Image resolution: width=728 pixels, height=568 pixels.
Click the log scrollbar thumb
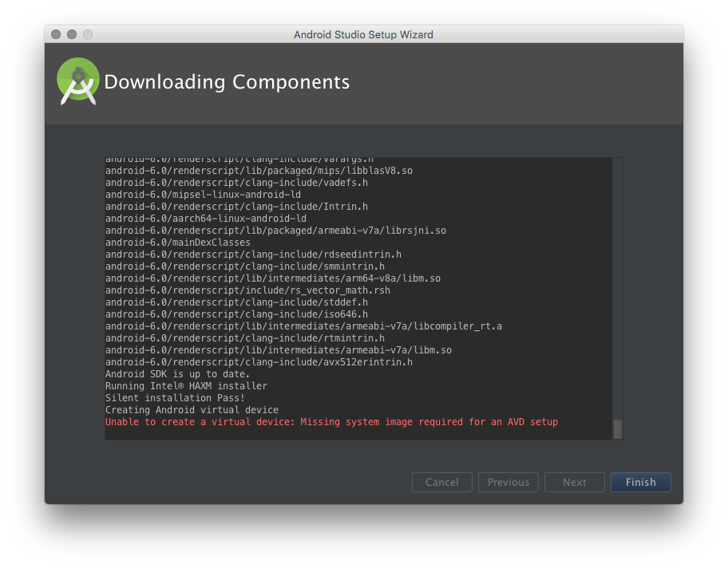point(618,428)
